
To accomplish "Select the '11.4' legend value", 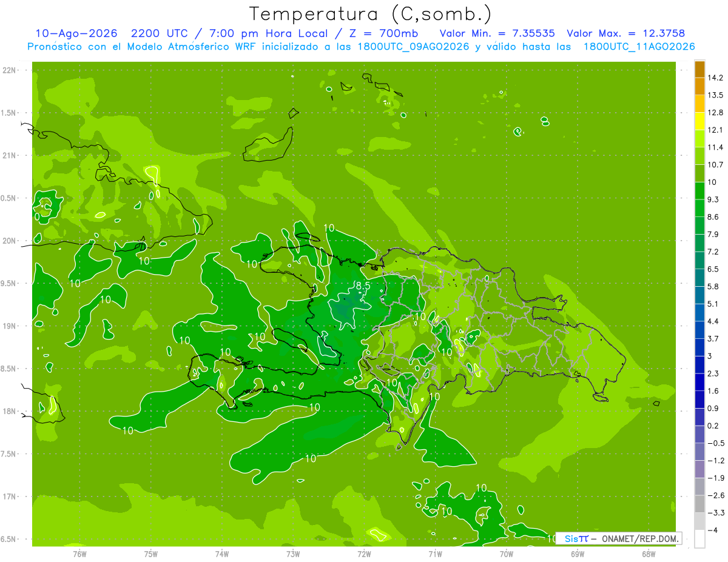I will [715, 147].
